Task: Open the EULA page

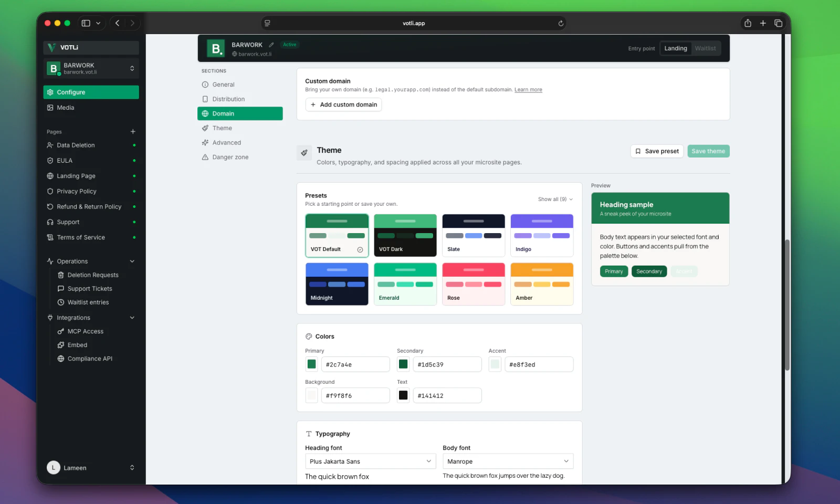Action: pos(91,161)
